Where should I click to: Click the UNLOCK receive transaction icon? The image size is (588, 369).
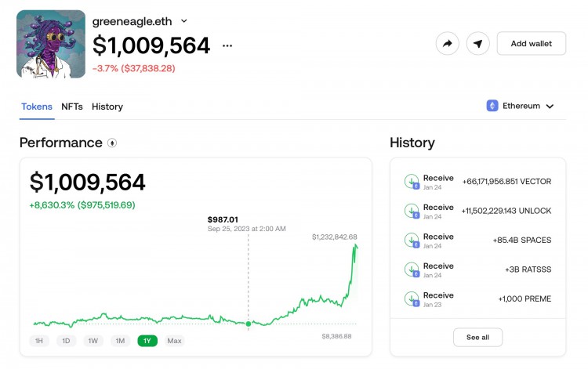pyautogui.click(x=412, y=211)
